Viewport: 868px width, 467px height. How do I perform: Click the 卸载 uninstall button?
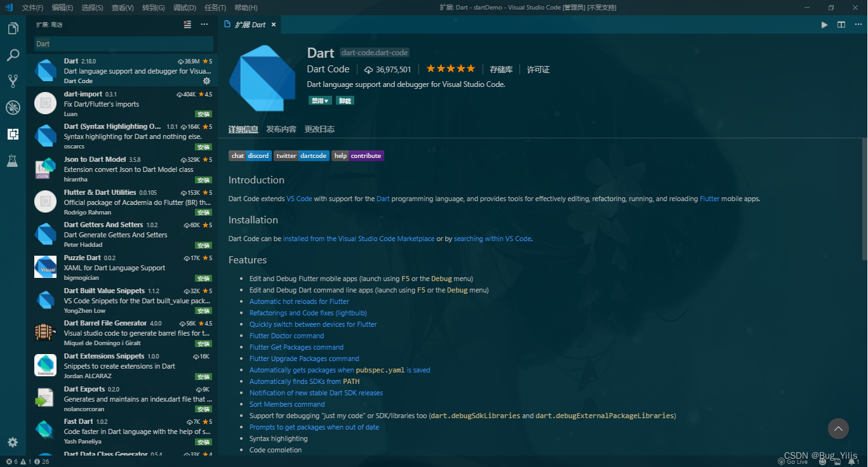tap(345, 100)
